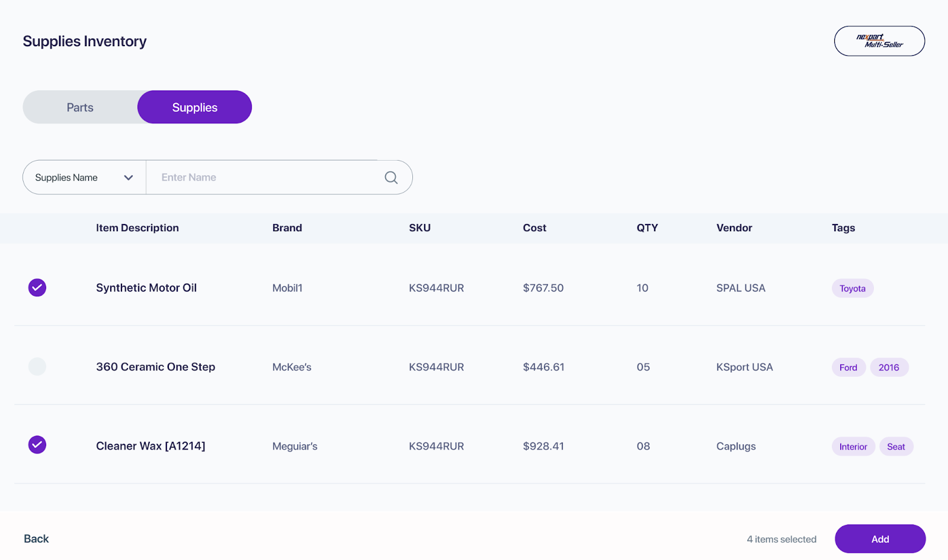Click the Synthetic Motor Oil item name
The height and width of the screenshot is (560, 948).
pos(146,287)
